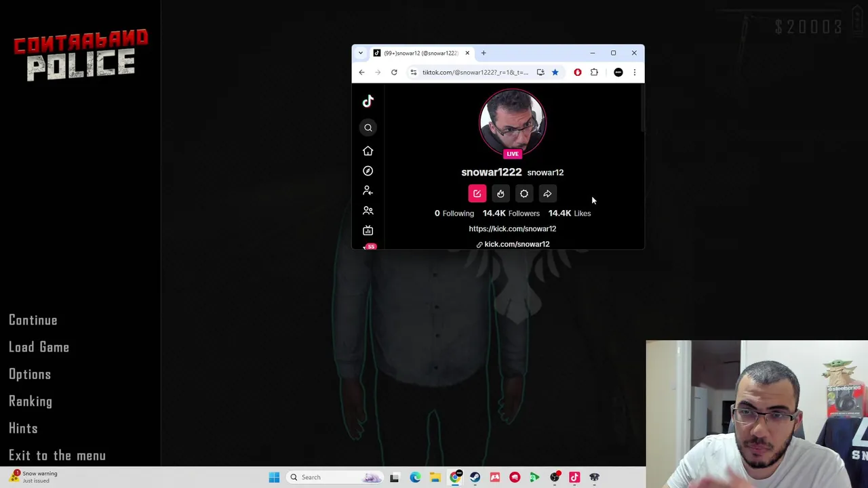The image size is (868, 488).
Task: Click the TikTok logo in the sidebar
Action: [x=368, y=102]
